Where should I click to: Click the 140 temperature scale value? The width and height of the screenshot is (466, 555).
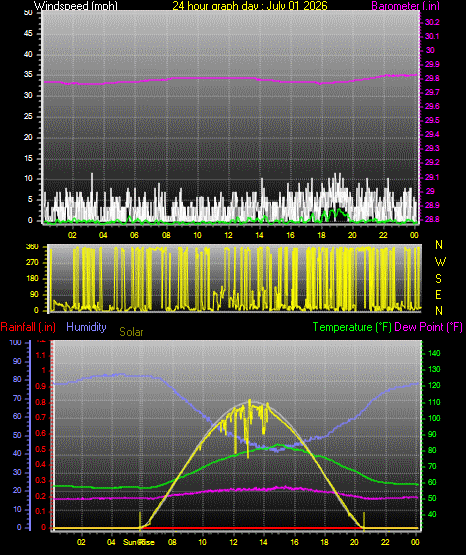(x=434, y=353)
